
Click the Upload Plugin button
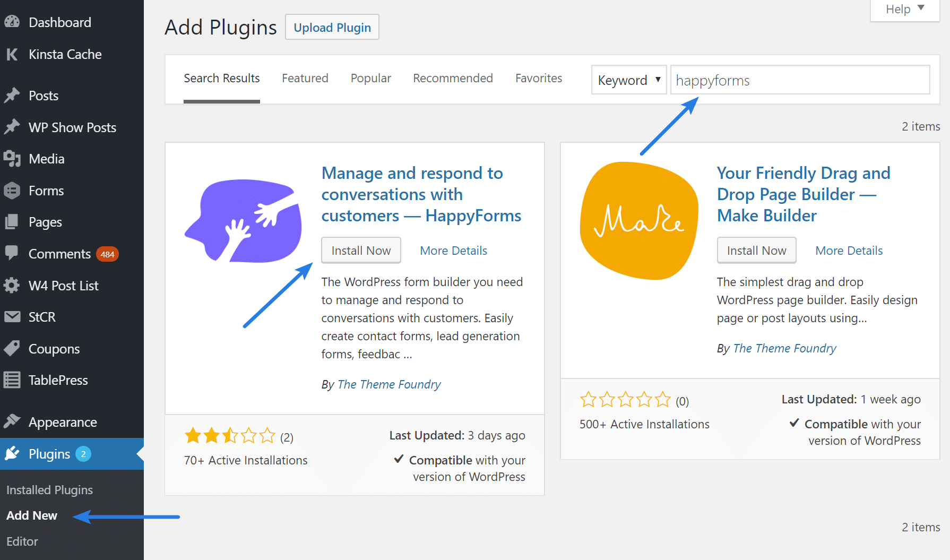point(332,27)
